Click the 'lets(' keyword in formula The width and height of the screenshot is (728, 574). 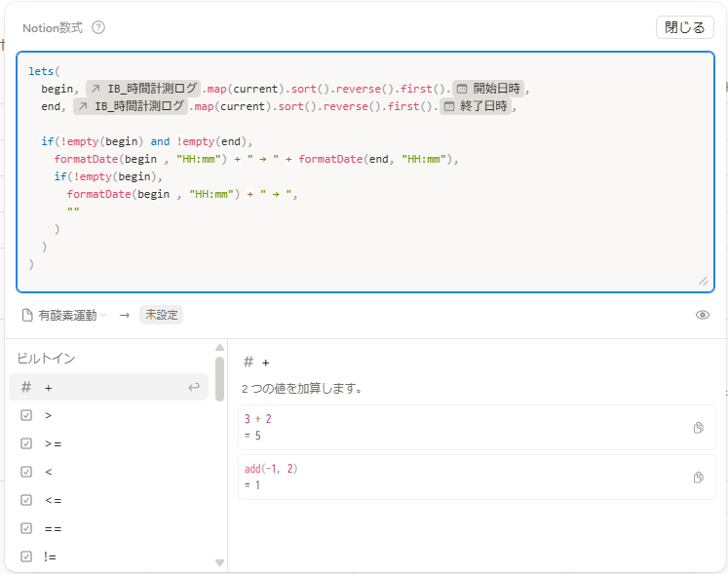(x=44, y=71)
